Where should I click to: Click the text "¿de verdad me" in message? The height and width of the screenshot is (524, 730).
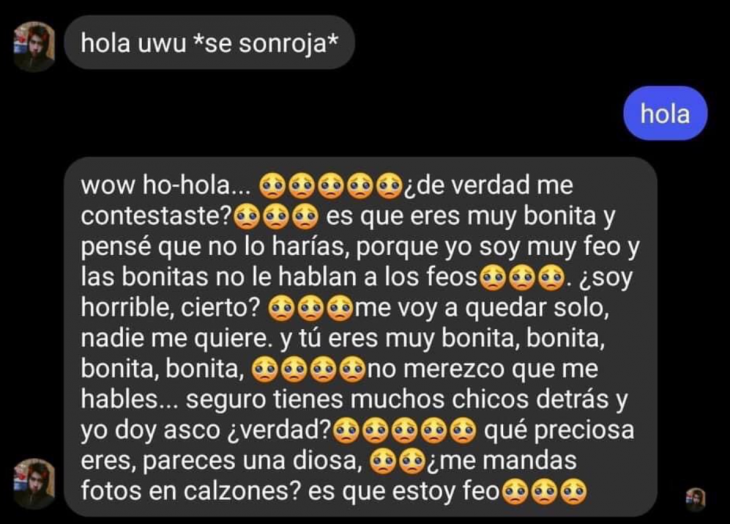coord(488,185)
